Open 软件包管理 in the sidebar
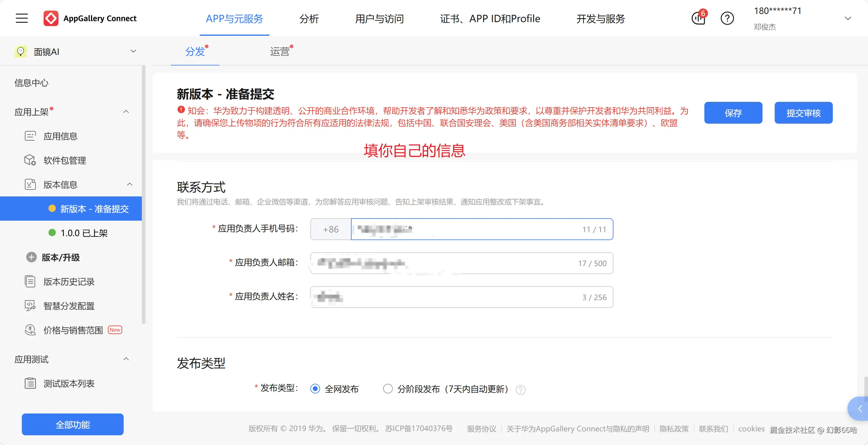Image resolution: width=868 pixels, height=445 pixels. [x=65, y=160]
